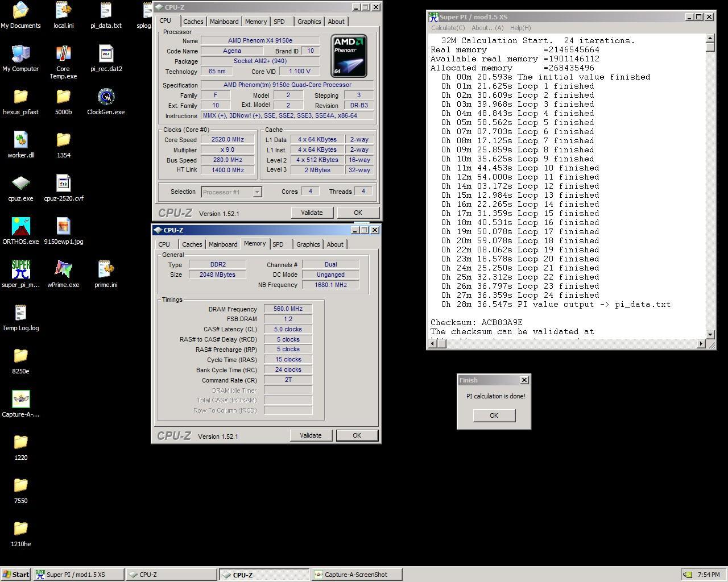Click the processor Name field

tap(260, 41)
